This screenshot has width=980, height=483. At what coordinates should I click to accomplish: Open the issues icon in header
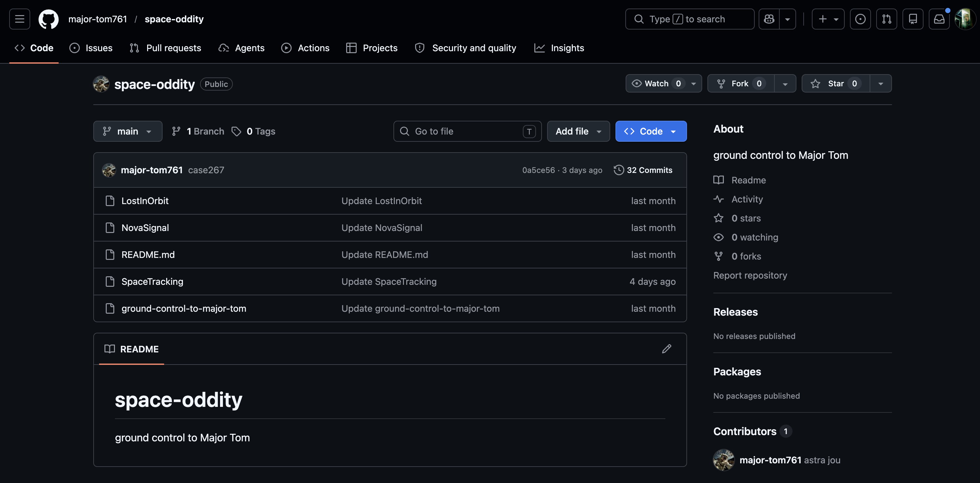tap(860, 19)
